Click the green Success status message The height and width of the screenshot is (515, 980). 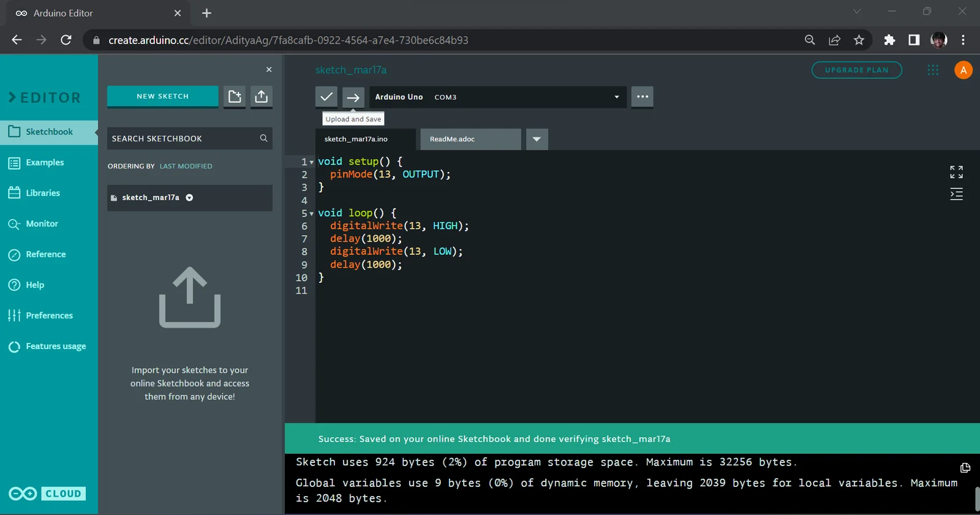[494, 439]
